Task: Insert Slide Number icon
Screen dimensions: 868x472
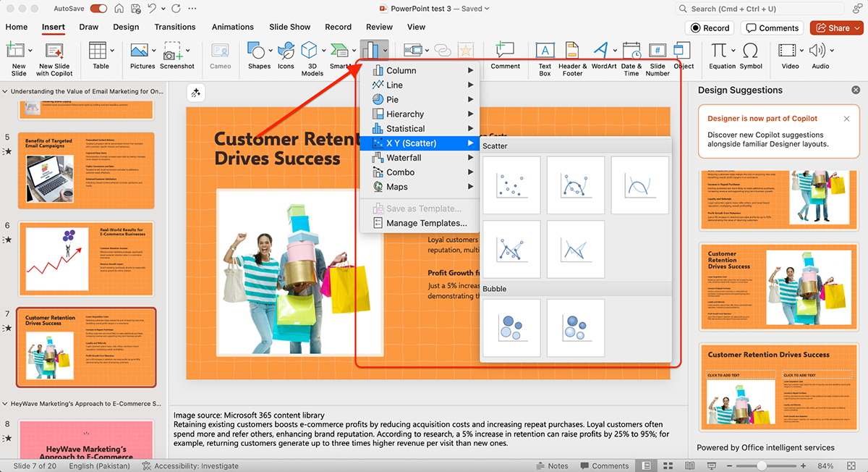Action: (658, 54)
